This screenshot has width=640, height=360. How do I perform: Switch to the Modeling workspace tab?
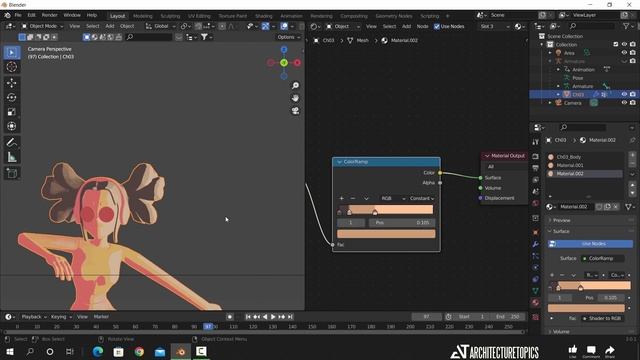tap(142, 16)
